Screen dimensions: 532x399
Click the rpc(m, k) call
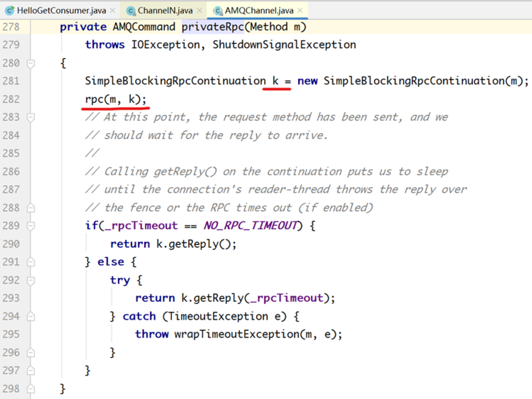click(115, 99)
